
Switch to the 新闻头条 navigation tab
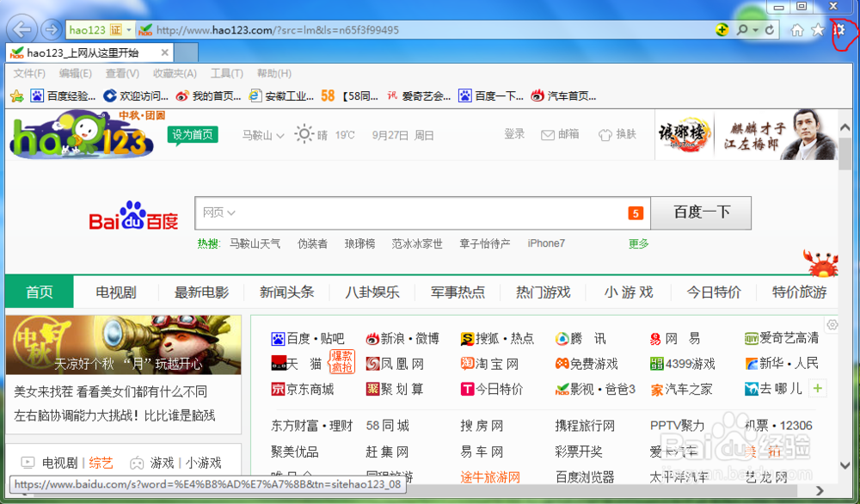click(x=287, y=292)
